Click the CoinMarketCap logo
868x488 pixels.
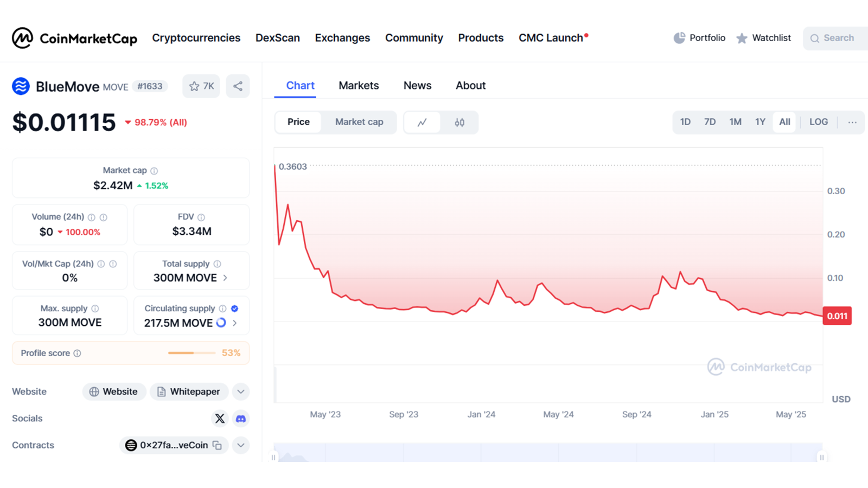[75, 38]
